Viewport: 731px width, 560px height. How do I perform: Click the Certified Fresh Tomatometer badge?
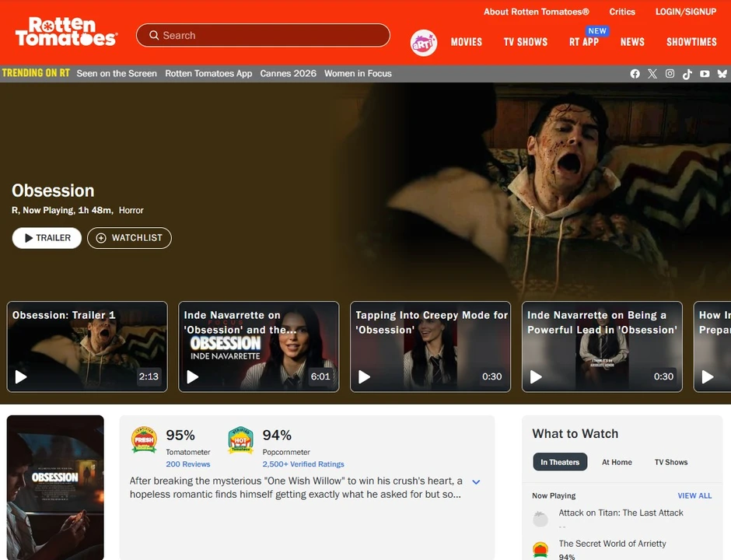coord(144,439)
